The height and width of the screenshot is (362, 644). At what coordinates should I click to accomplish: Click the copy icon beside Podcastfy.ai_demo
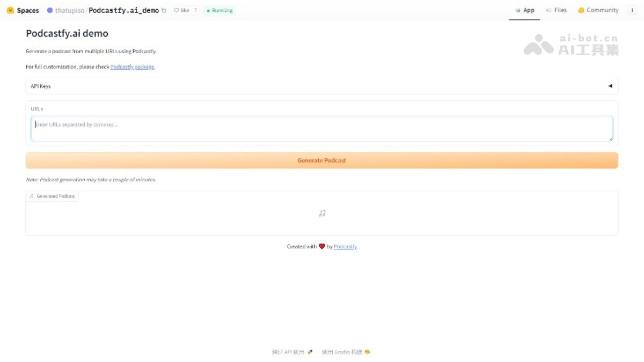click(164, 10)
